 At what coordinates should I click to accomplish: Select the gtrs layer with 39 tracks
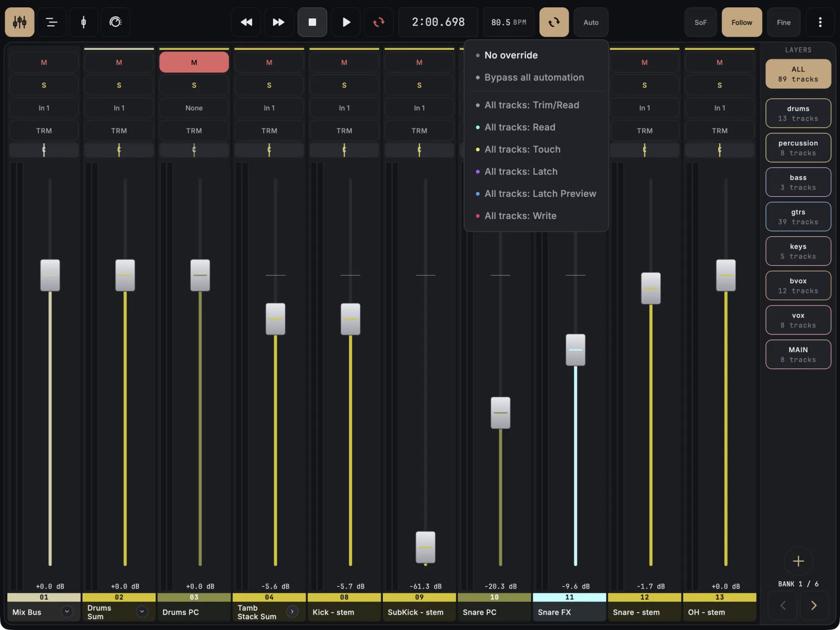(798, 217)
